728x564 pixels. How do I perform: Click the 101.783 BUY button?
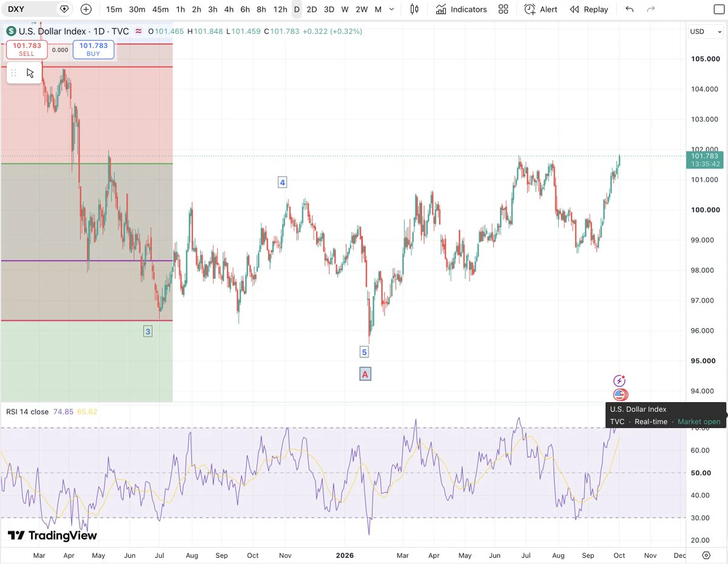[x=93, y=50]
